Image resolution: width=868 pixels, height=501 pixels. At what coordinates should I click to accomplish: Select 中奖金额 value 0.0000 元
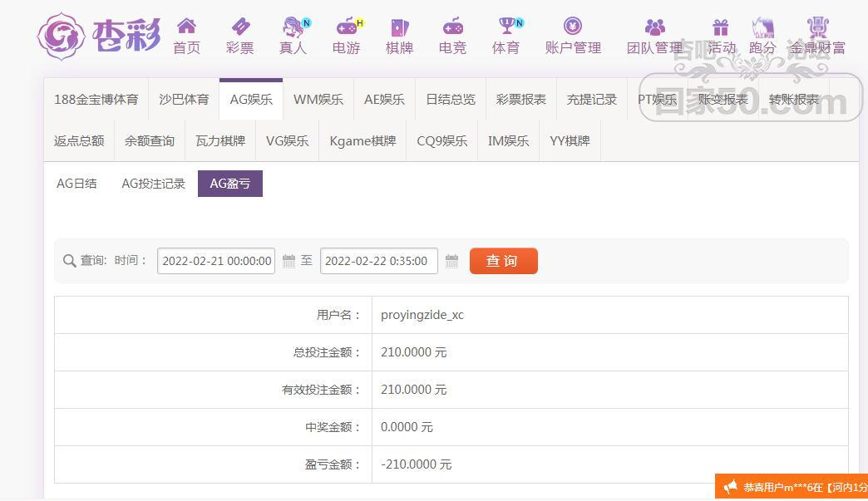[407, 427]
